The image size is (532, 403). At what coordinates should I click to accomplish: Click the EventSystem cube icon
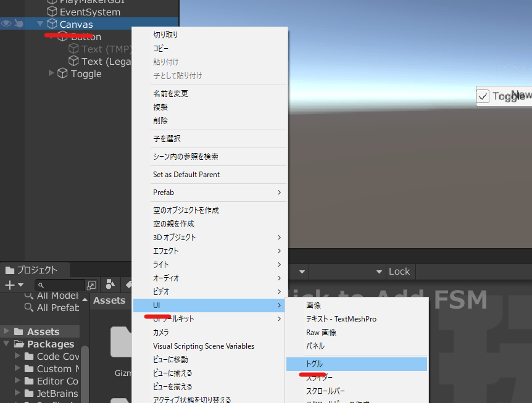pyautogui.click(x=52, y=12)
